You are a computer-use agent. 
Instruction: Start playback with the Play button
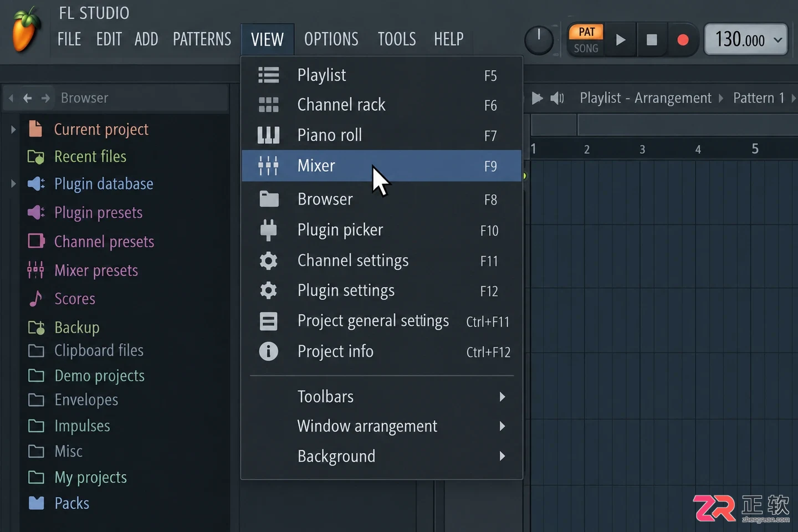621,40
